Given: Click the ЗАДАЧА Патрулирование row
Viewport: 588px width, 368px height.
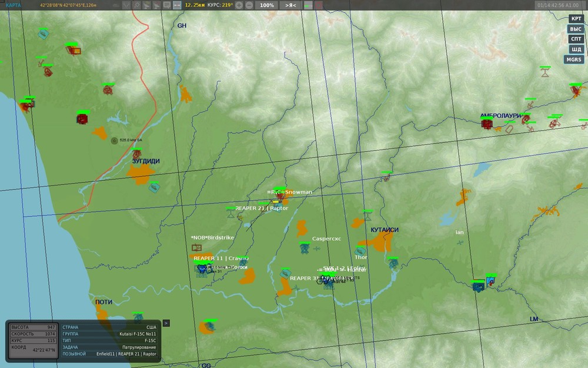Looking at the screenshot, I should point(109,347).
